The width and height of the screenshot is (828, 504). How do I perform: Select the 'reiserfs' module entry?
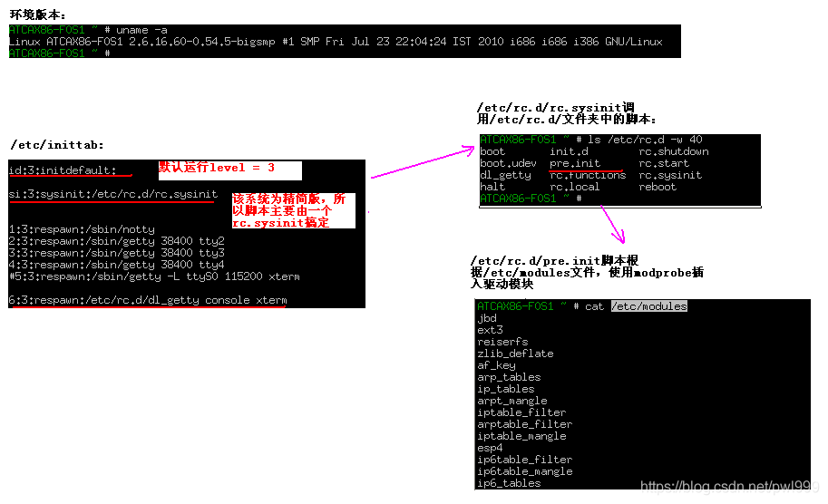coord(502,342)
